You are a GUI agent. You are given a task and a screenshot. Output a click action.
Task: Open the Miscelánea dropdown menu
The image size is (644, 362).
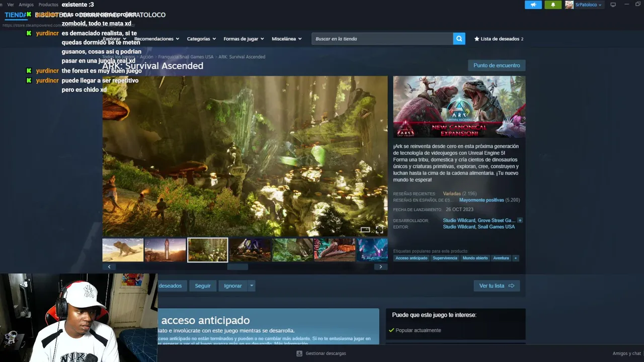[287, 39]
